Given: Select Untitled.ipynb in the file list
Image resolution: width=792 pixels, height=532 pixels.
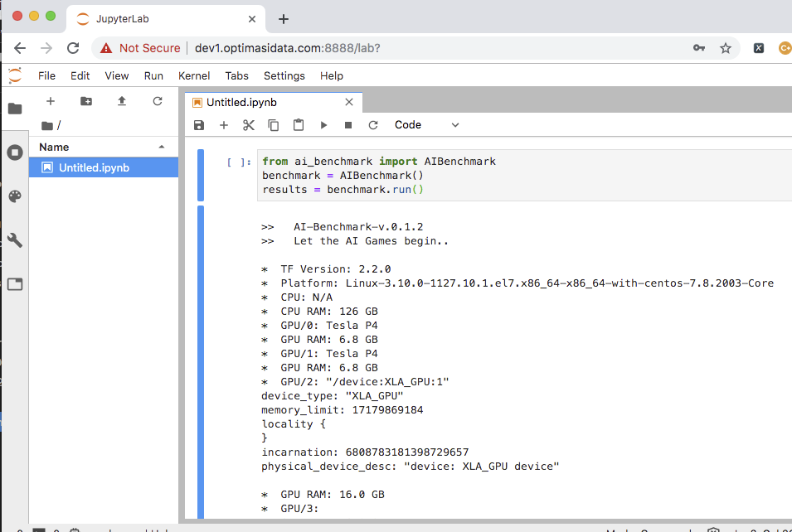Looking at the screenshot, I should point(94,167).
